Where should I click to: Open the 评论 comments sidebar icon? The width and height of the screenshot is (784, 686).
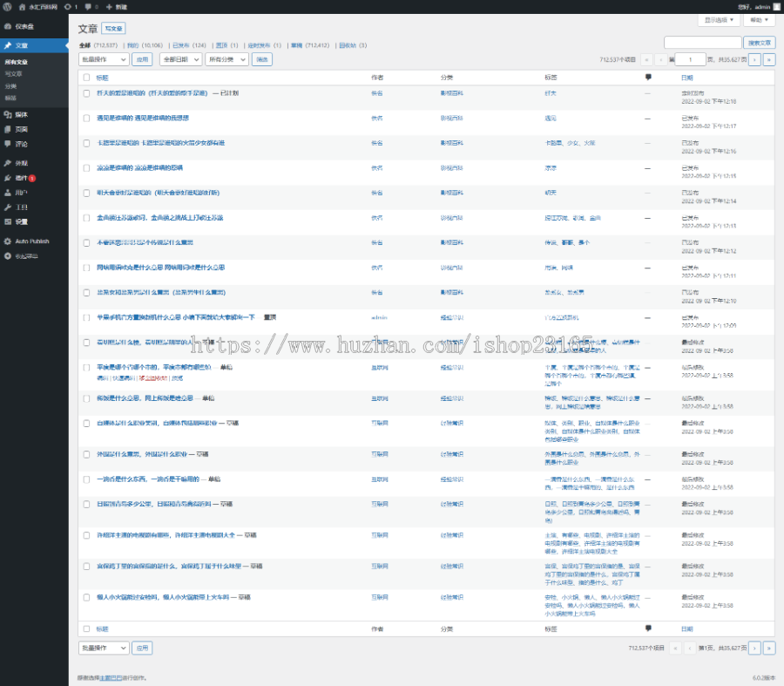pyautogui.click(x=8, y=144)
